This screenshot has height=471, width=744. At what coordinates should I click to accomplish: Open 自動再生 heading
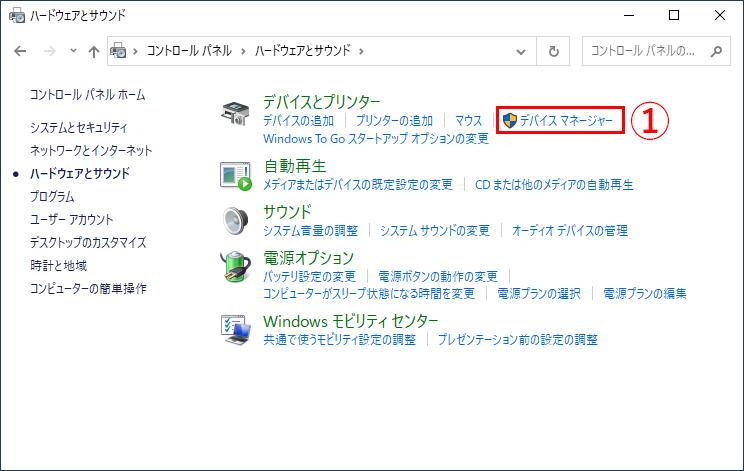coord(295,166)
